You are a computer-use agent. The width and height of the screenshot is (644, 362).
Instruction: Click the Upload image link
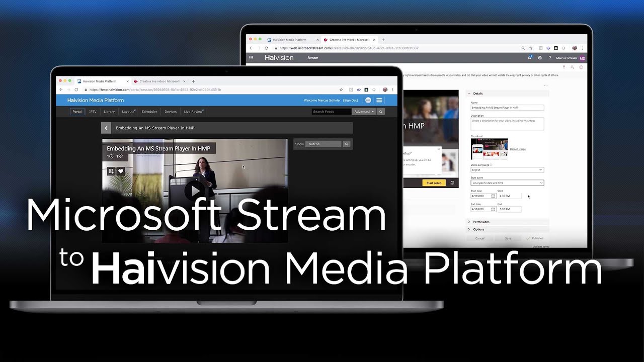(518, 149)
